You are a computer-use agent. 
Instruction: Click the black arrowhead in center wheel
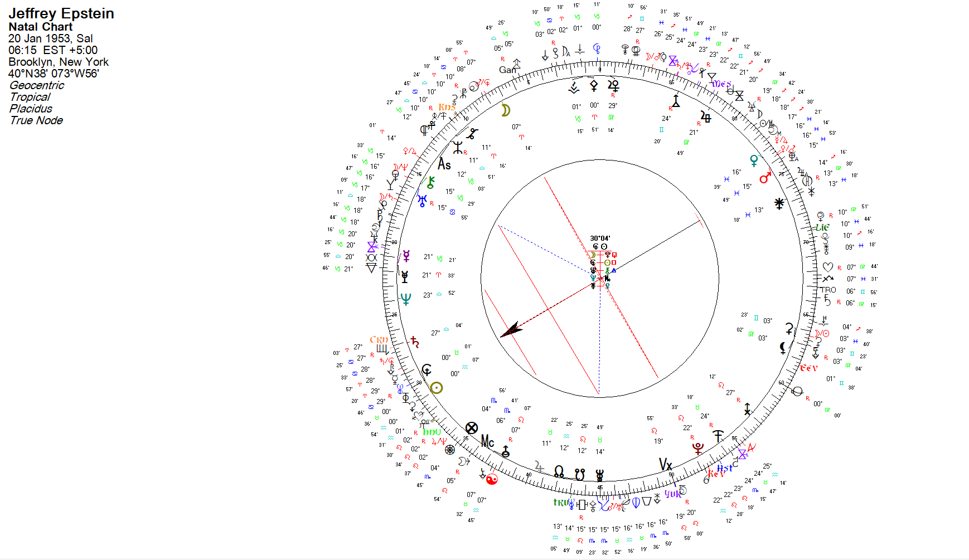[511, 330]
